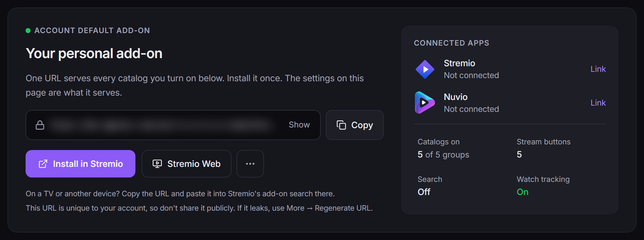Link the Nuvio app

[x=598, y=103]
